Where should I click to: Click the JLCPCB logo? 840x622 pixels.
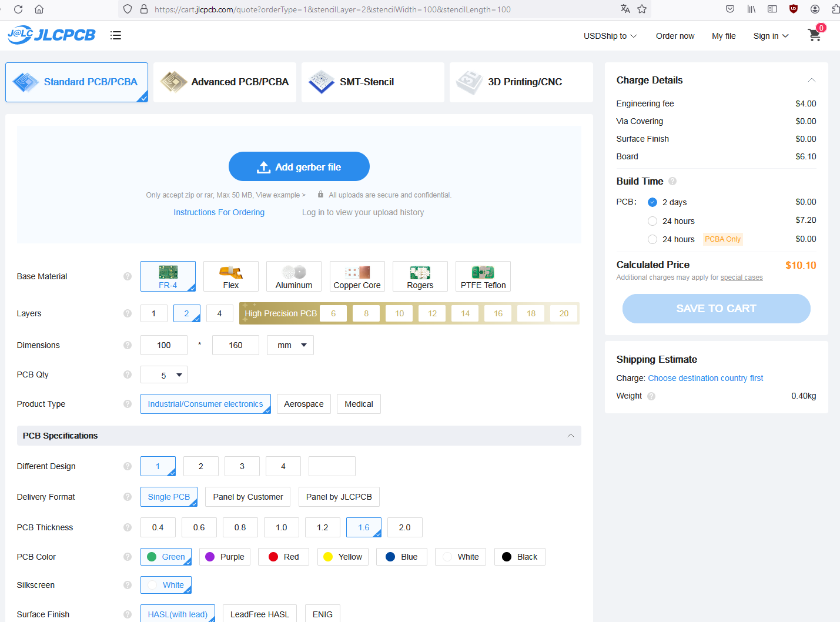point(52,35)
